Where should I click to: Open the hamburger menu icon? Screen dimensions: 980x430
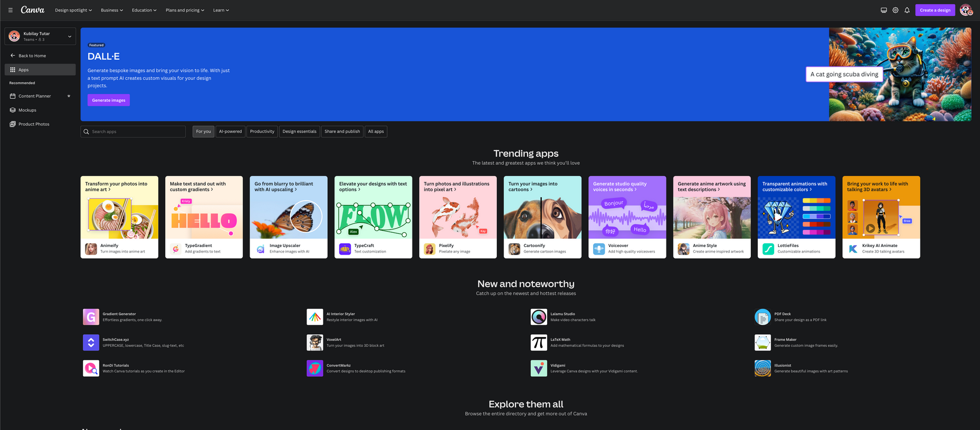10,10
